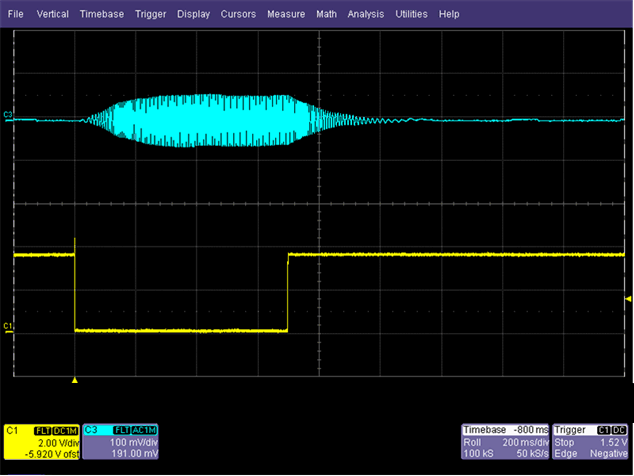Click the yellow C1 channel descriptor box

[x=41, y=442]
